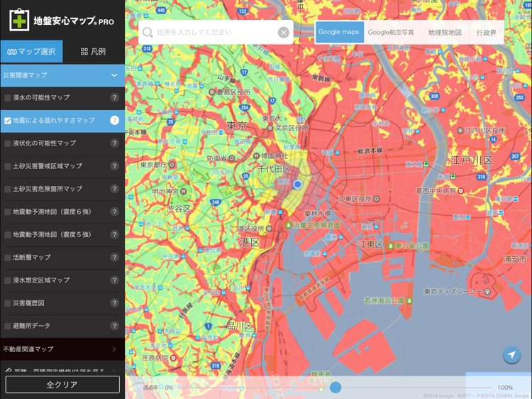Click the 明治神宮 shrine marker
This screenshot has height=399, width=532.
184,191
